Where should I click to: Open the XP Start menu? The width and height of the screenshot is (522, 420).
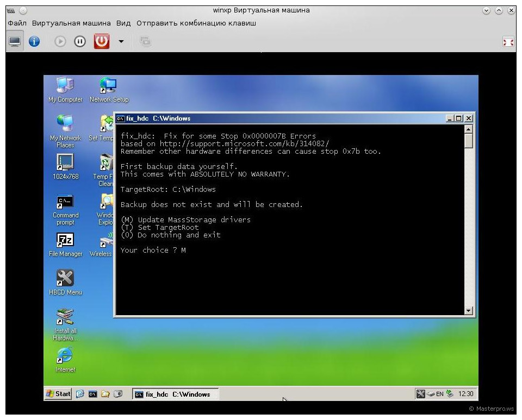click(x=58, y=394)
